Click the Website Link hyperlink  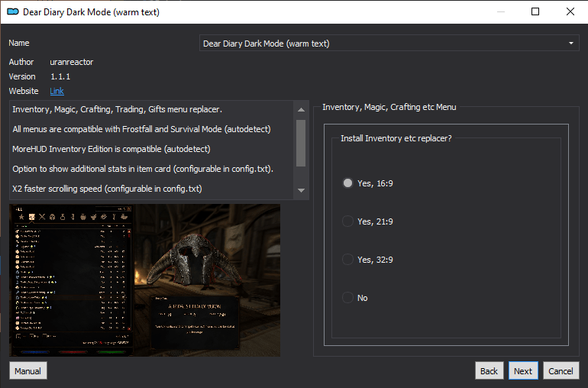[x=57, y=91]
